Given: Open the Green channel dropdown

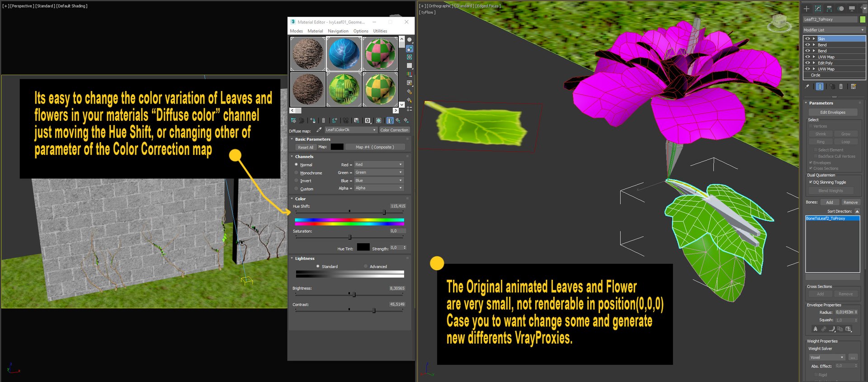Looking at the screenshot, I should (378, 172).
